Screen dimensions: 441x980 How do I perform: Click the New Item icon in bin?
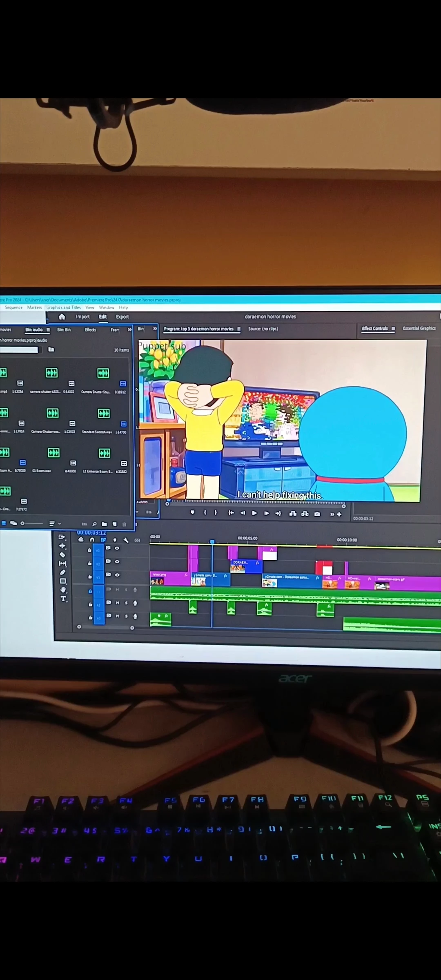coord(114,524)
